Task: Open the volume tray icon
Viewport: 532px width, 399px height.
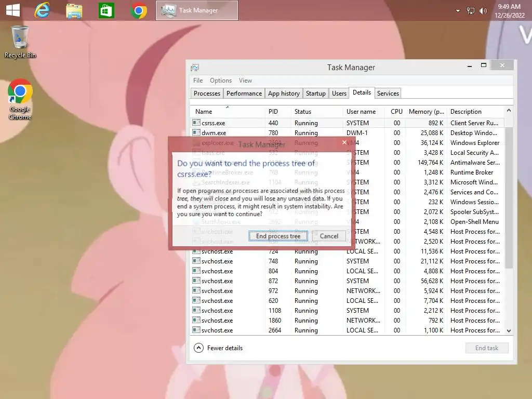Action: 483,11
